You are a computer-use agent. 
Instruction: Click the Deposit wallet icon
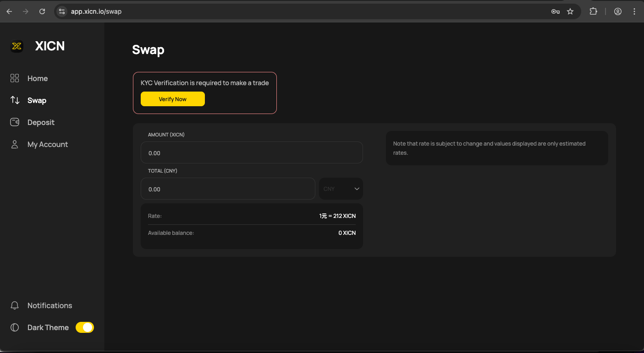(15, 122)
